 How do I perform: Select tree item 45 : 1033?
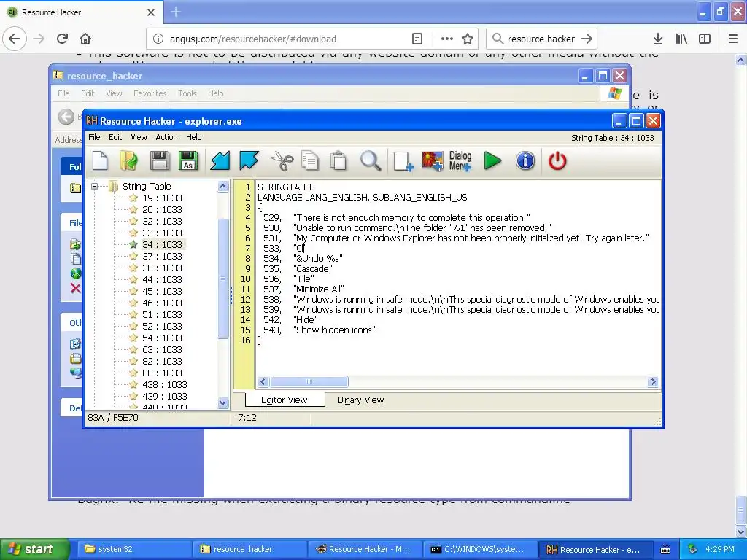(162, 292)
